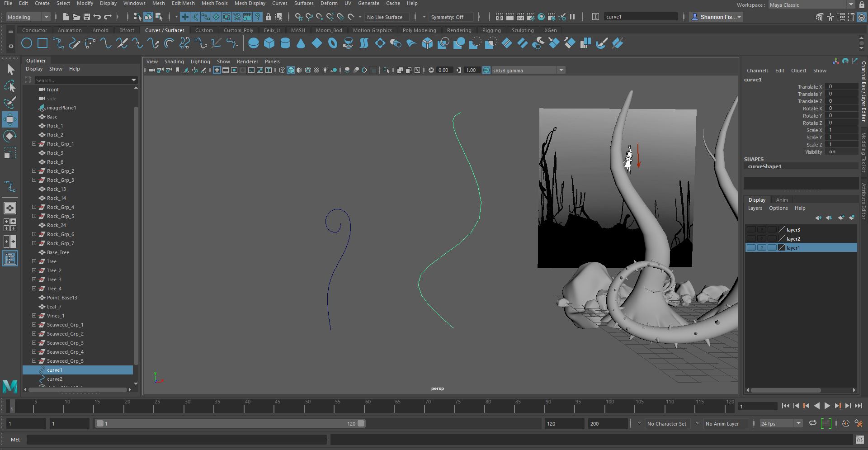The image size is (868, 450).
Task: Open the Curves menu in the menu bar
Action: [x=280, y=3]
